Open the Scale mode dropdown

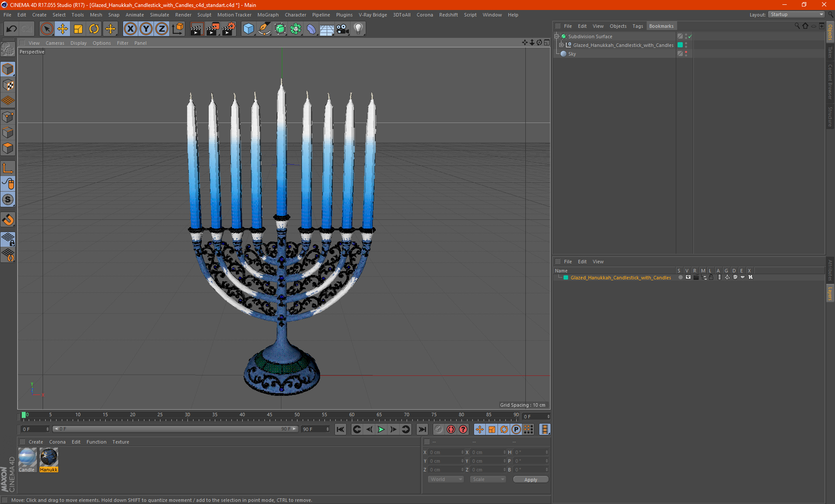[488, 479]
